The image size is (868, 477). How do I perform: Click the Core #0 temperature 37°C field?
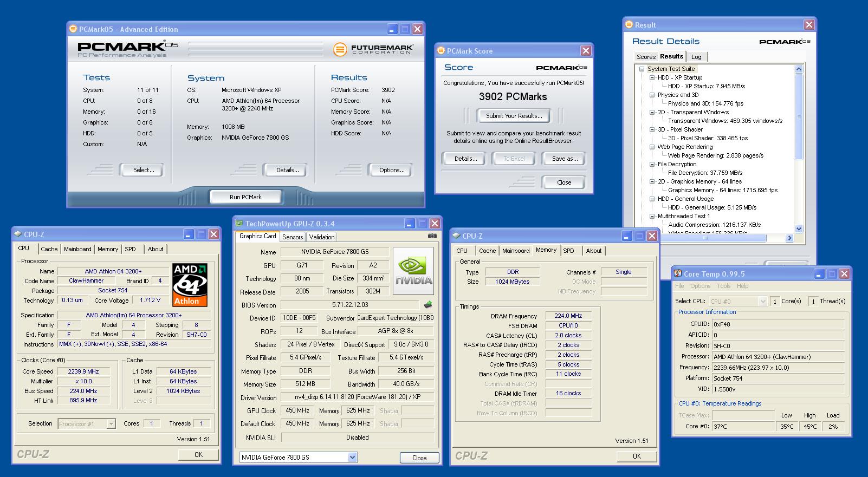(x=743, y=427)
